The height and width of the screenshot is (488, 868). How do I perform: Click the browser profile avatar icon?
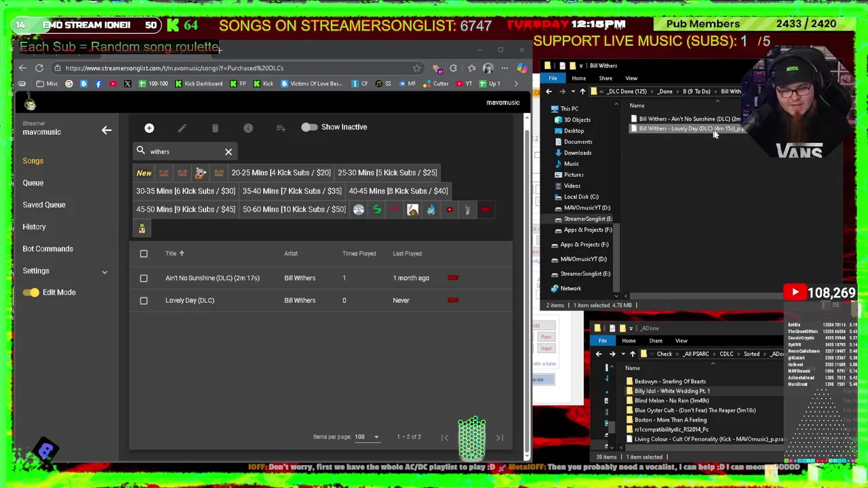point(488,68)
